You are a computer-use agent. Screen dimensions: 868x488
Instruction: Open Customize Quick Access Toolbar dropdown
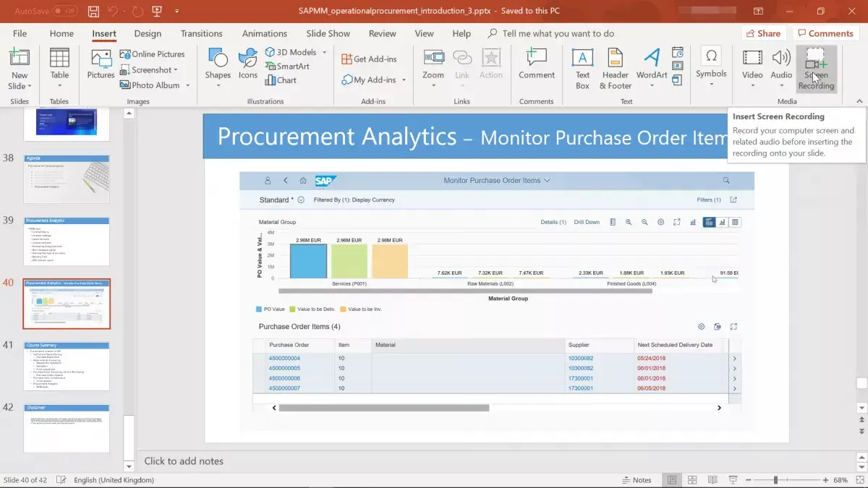[x=176, y=11]
